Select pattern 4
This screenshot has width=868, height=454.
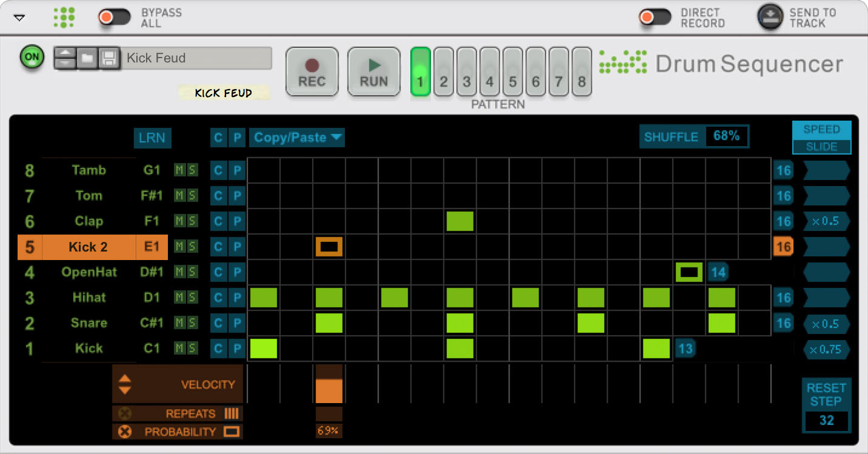489,72
